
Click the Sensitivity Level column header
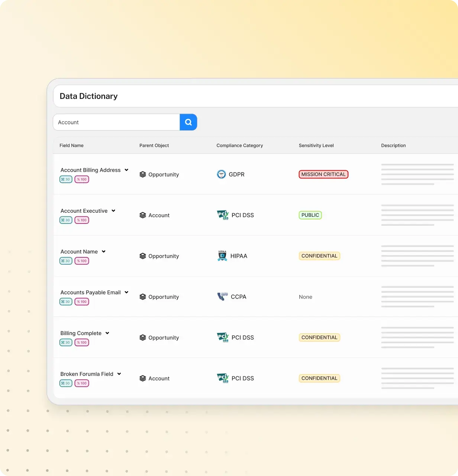coord(316,145)
